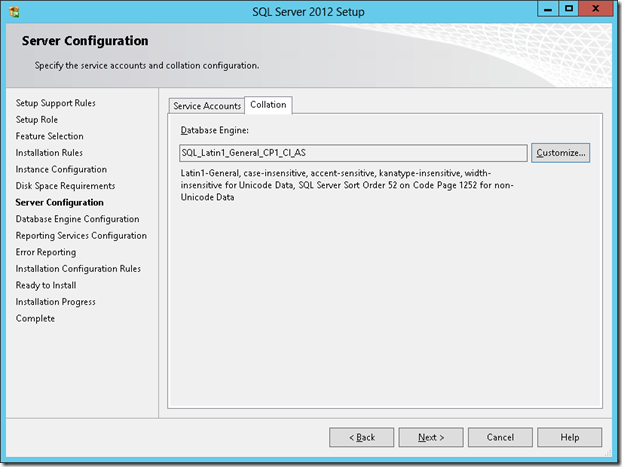The image size is (622, 467).
Task: Click the Instance Configuration step
Action: 61,169
